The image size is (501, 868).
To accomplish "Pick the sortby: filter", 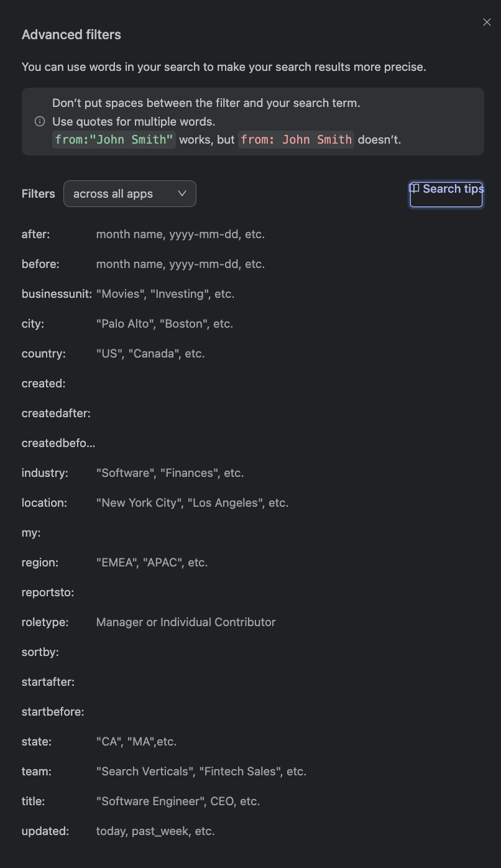I will pyautogui.click(x=40, y=652).
